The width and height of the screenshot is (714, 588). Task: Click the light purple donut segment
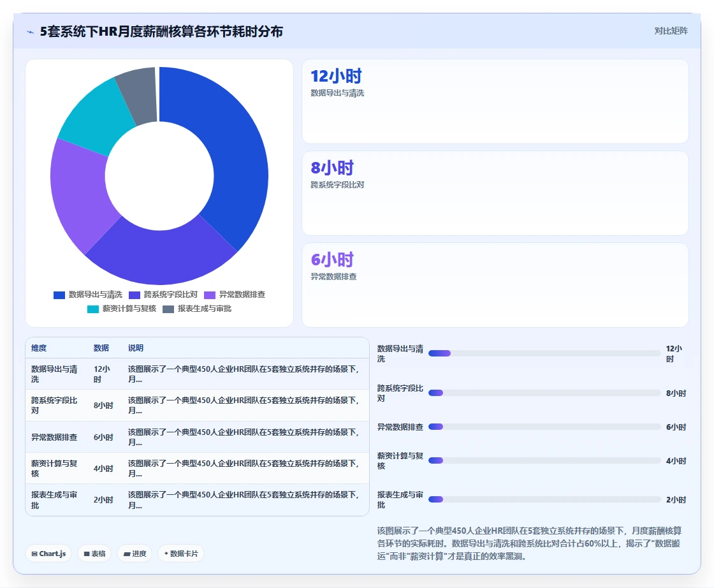tap(80, 194)
